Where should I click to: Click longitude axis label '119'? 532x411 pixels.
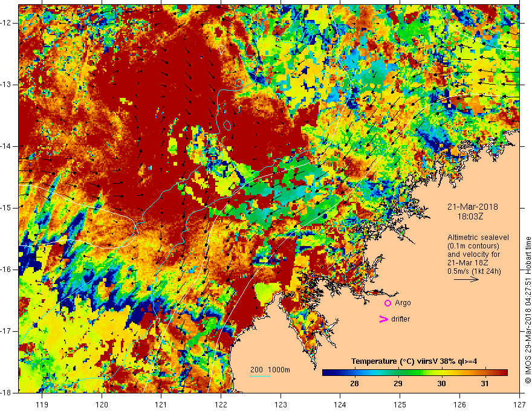42,404
